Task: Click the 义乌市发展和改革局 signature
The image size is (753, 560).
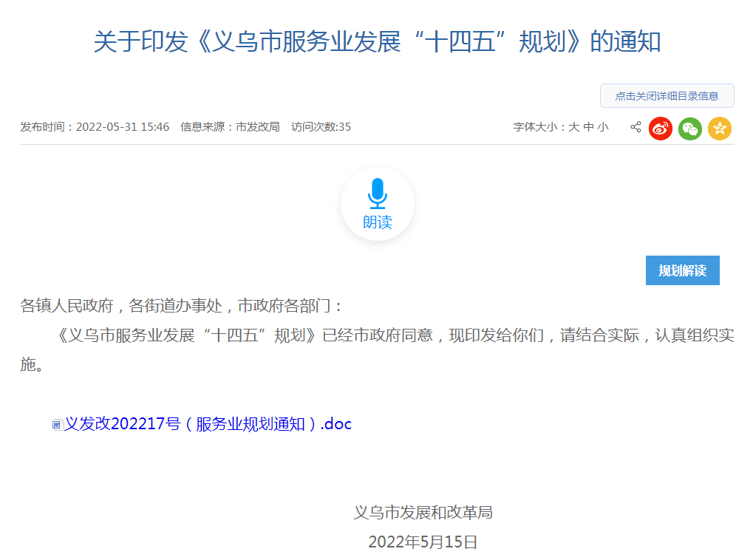Action: click(423, 512)
